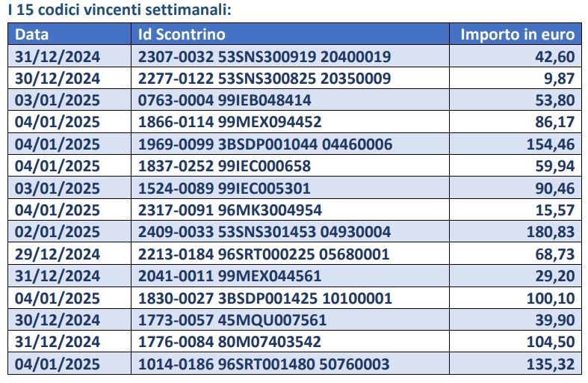Click receipt ID 0763-0004 99IEB048414
Viewport: 588px width, 383px height.
point(225,100)
